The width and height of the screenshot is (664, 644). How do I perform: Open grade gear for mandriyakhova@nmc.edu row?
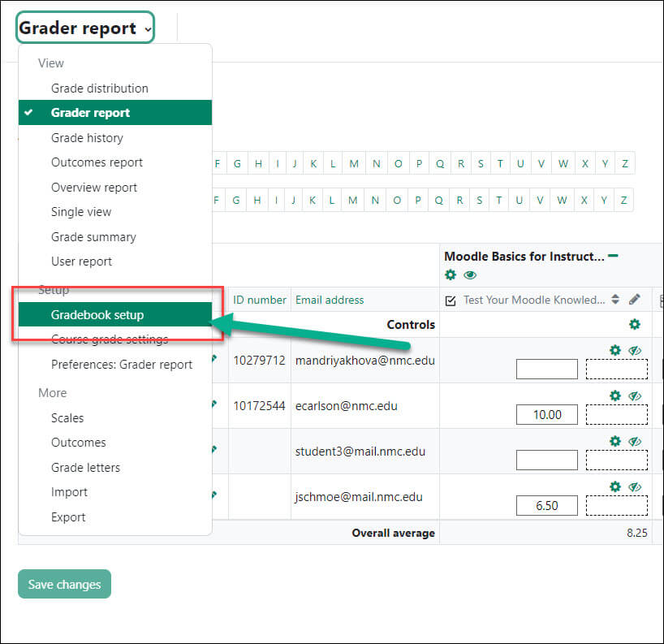point(614,350)
